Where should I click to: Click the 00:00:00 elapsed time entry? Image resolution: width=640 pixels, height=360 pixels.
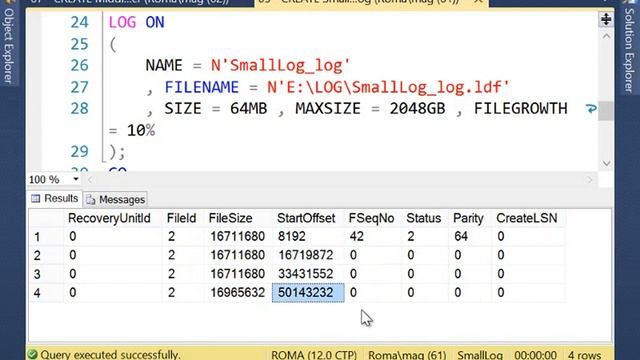pyautogui.click(x=535, y=354)
